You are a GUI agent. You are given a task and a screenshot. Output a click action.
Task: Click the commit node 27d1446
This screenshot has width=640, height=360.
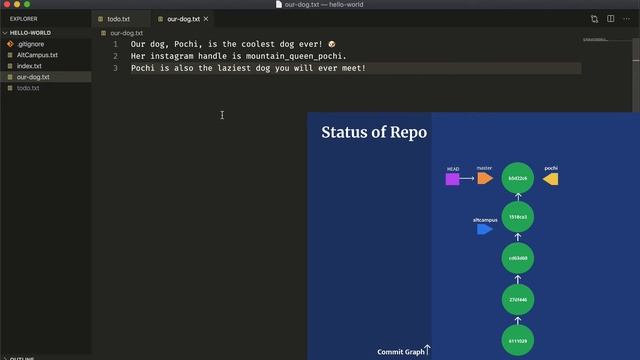[x=518, y=300]
